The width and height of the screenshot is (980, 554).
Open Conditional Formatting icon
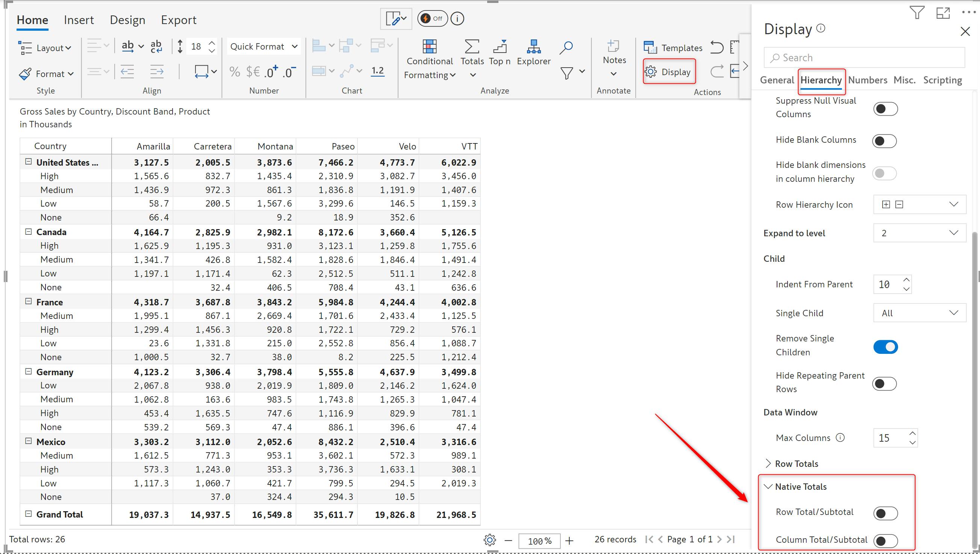(429, 47)
